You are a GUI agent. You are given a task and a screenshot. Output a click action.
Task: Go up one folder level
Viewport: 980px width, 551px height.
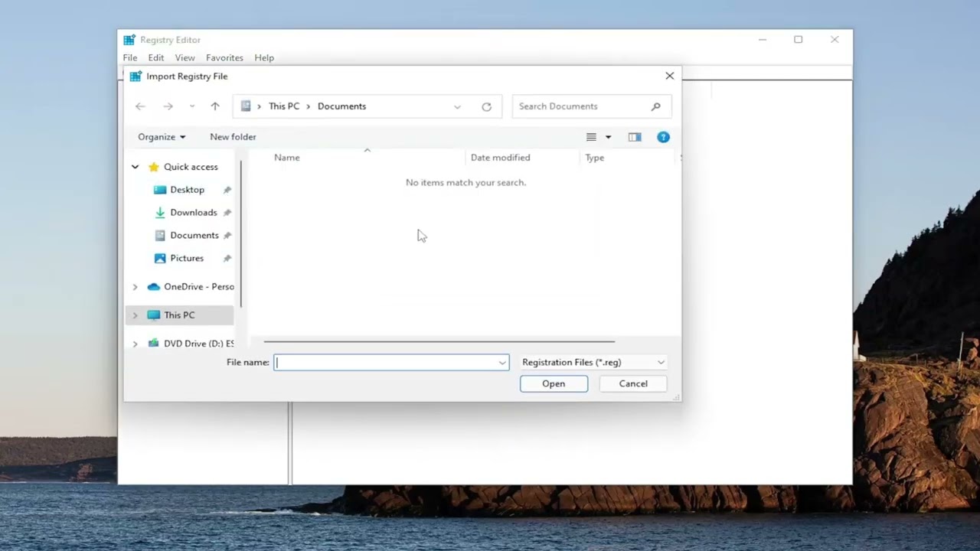pyautogui.click(x=215, y=106)
